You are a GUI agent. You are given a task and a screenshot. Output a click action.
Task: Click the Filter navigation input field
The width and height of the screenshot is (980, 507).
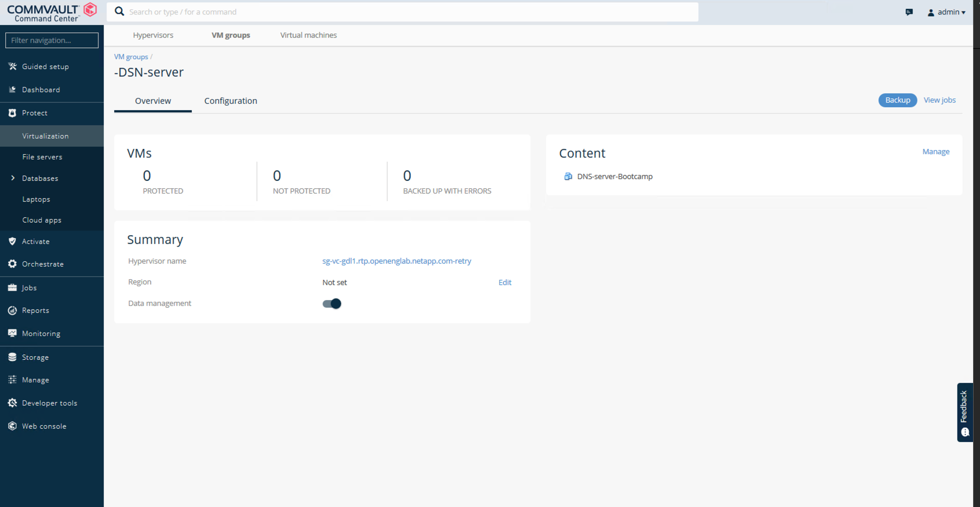52,41
